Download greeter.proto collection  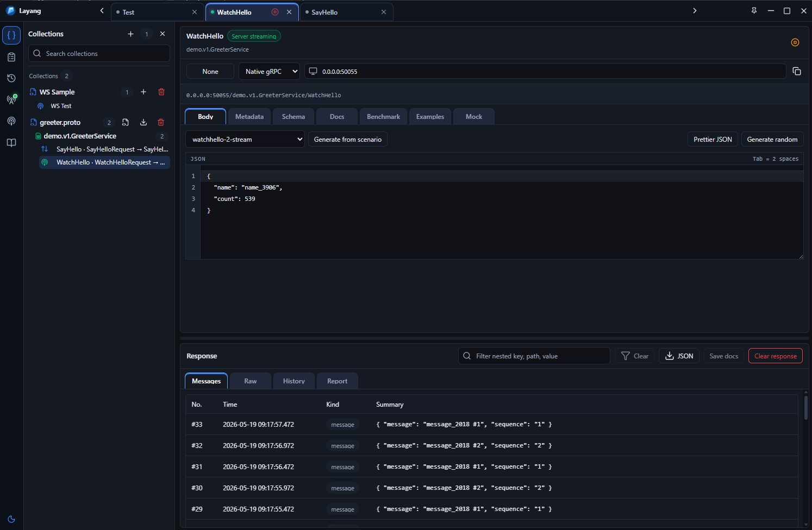(x=143, y=122)
